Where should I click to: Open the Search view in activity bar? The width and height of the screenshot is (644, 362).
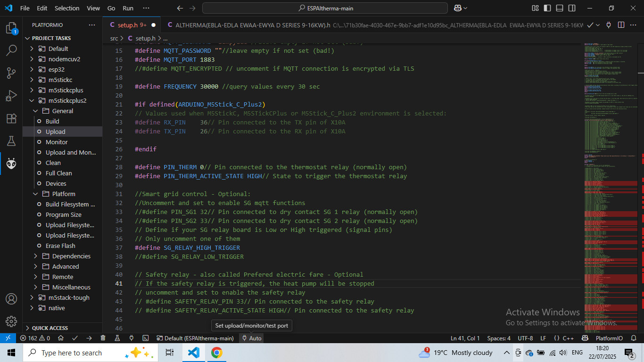click(x=11, y=50)
